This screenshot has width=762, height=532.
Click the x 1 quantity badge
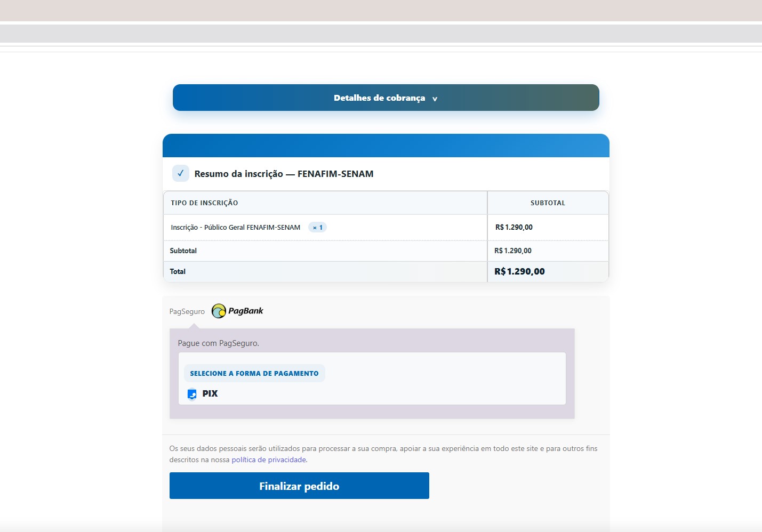tap(317, 227)
